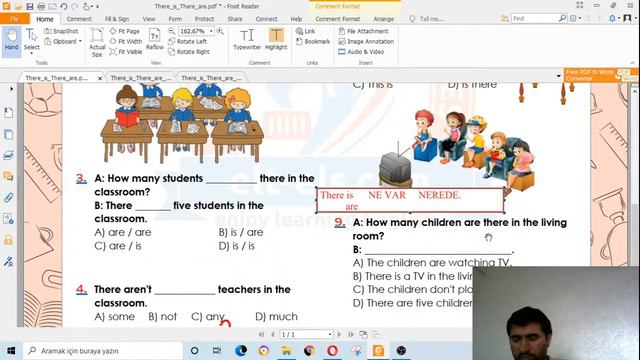Open the Connect ribbon tab
Screen dimensions: 640x360
click(x=266, y=19)
